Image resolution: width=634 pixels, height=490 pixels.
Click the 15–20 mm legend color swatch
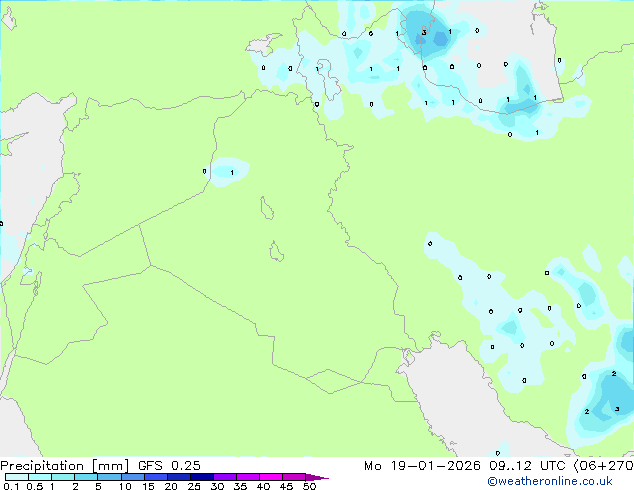pyautogui.click(x=155, y=477)
